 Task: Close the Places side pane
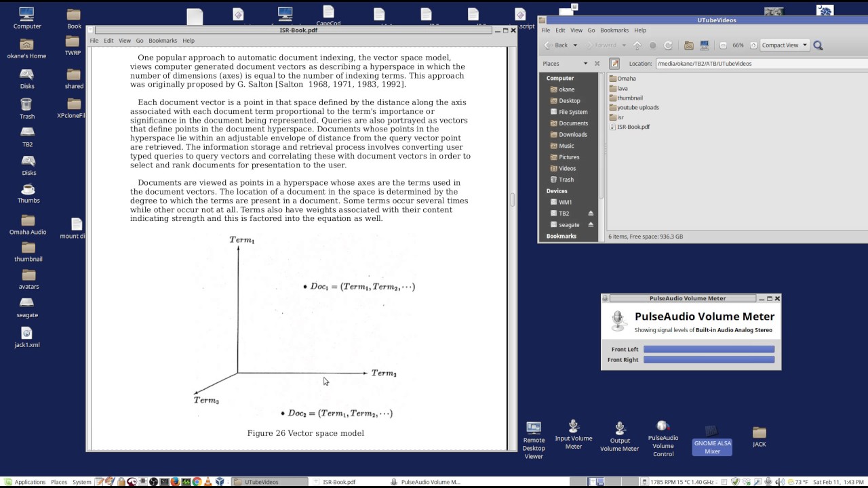(597, 64)
